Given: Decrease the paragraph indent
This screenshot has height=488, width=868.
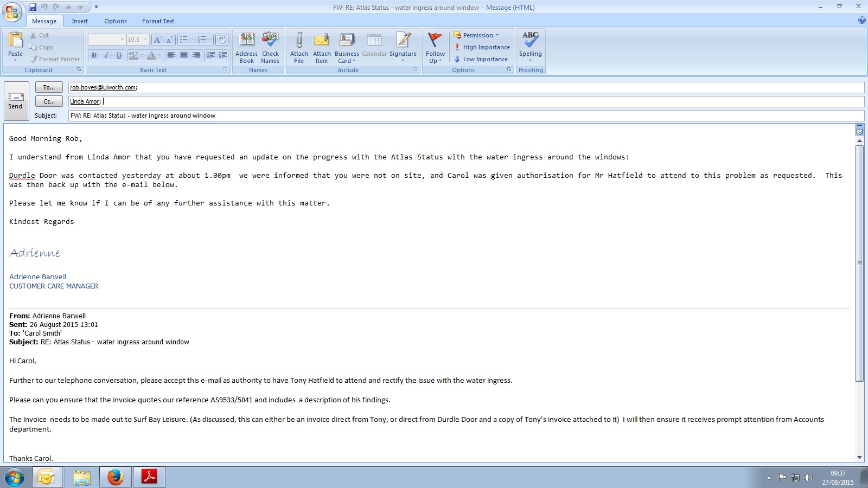Looking at the screenshot, I should [210, 55].
